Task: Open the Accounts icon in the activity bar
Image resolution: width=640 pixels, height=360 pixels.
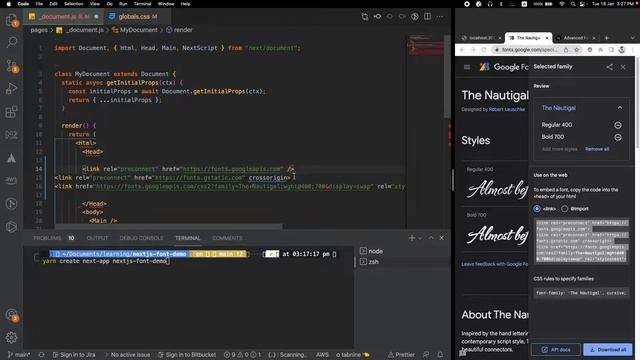Action: pos(11,315)
